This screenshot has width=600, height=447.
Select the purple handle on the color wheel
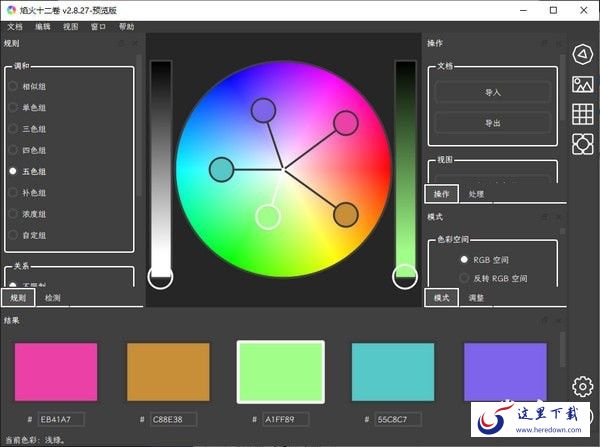(263, 109)
